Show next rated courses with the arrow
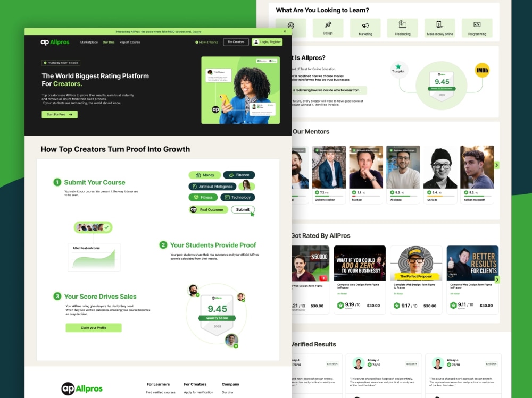The image size is (532, 398). (497, 280)
